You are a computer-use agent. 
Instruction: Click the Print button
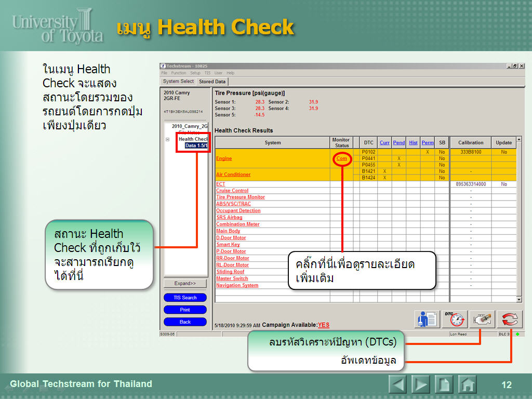pyautogui.click(x=185, y=310)
